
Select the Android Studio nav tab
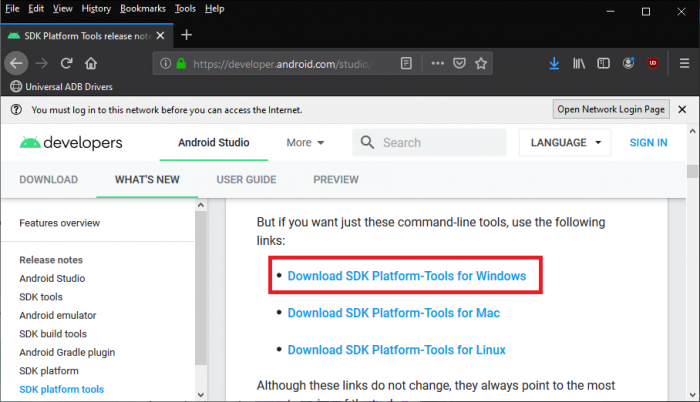pos(214,142)
